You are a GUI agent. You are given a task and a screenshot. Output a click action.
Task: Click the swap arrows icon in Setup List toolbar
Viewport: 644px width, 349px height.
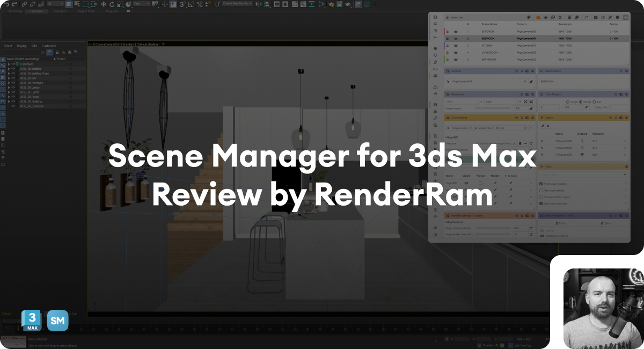[586, 18]
